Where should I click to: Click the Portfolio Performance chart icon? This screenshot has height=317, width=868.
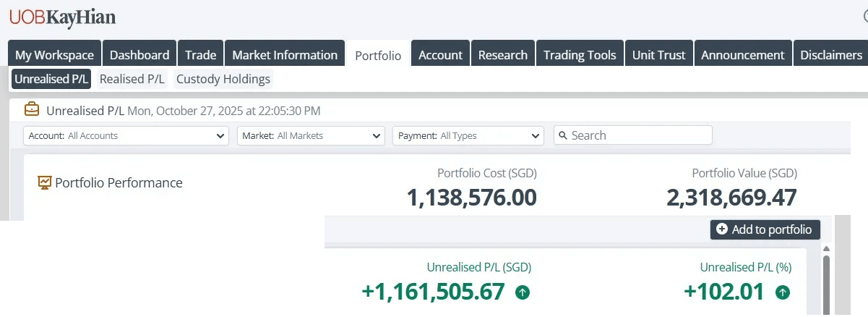pos(45,182)
